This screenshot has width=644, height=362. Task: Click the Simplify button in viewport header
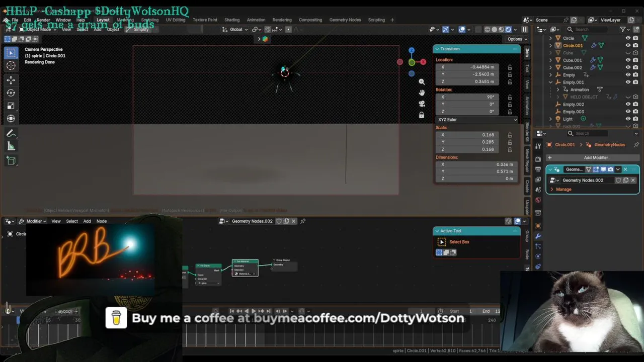pos(137,30)
